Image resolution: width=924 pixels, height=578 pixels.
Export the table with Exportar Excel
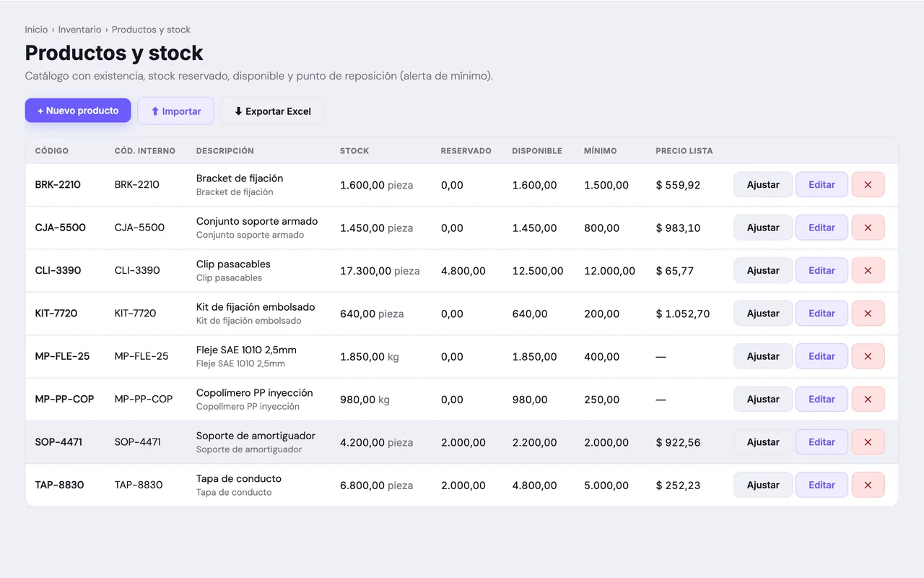pos(272,111)
